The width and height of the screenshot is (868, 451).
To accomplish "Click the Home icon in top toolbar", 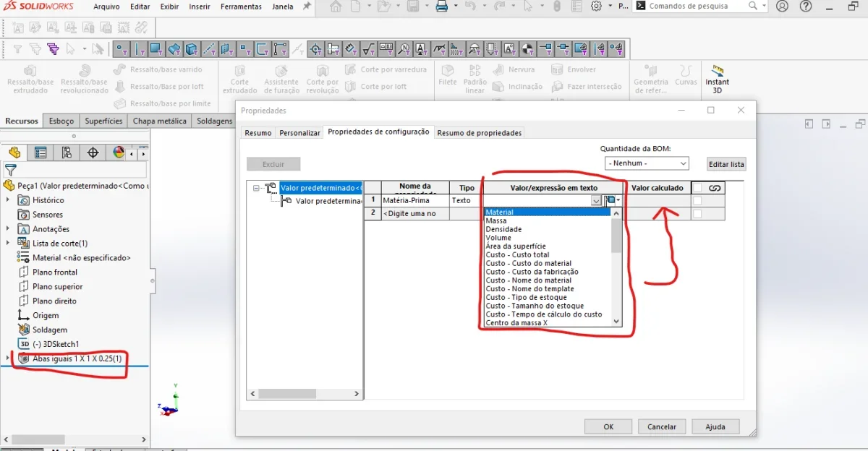I will tap(336, 7).
